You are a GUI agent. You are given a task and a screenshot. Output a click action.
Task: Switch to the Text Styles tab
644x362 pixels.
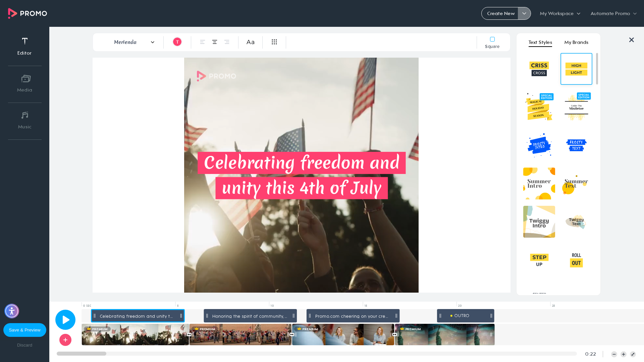coord(540,42)
